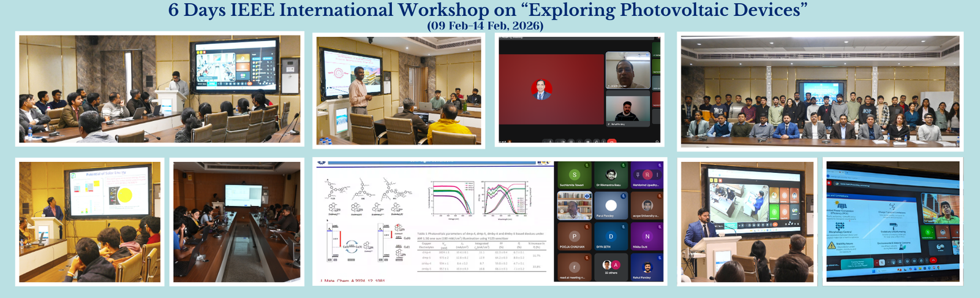Screen dimensions: 980x298
Task: Open the dark conference room photo with long table
Action: pos(236,222)
